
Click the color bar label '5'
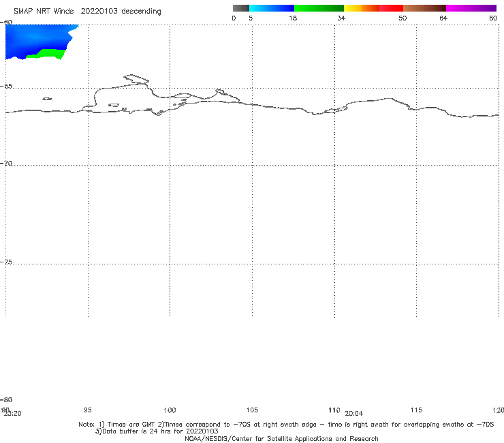click(x=251, y=18)
